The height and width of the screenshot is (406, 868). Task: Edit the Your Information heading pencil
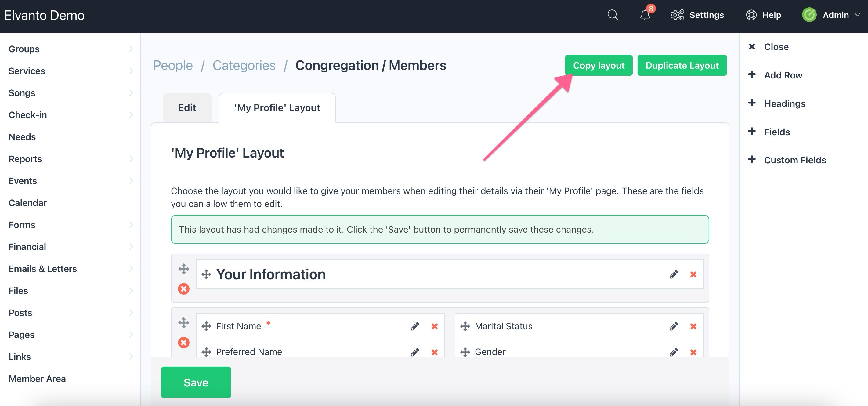(x=674, y=275)
